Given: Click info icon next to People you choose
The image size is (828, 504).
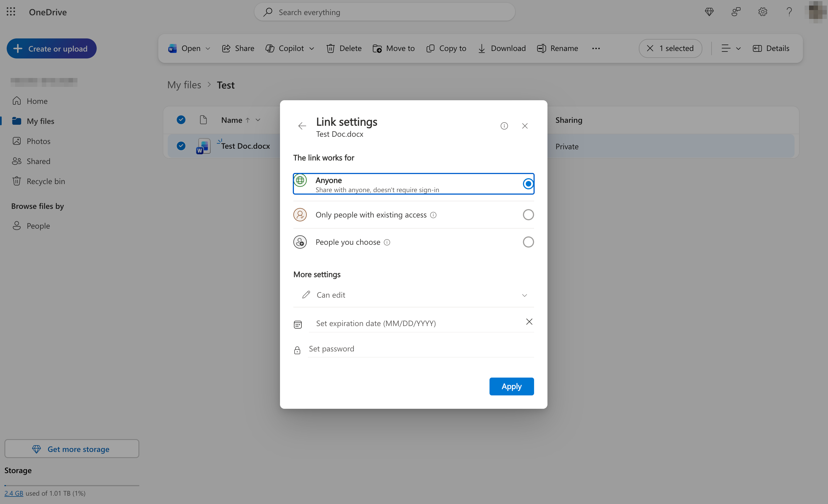Looking at the screenshot, I should 387,242.
